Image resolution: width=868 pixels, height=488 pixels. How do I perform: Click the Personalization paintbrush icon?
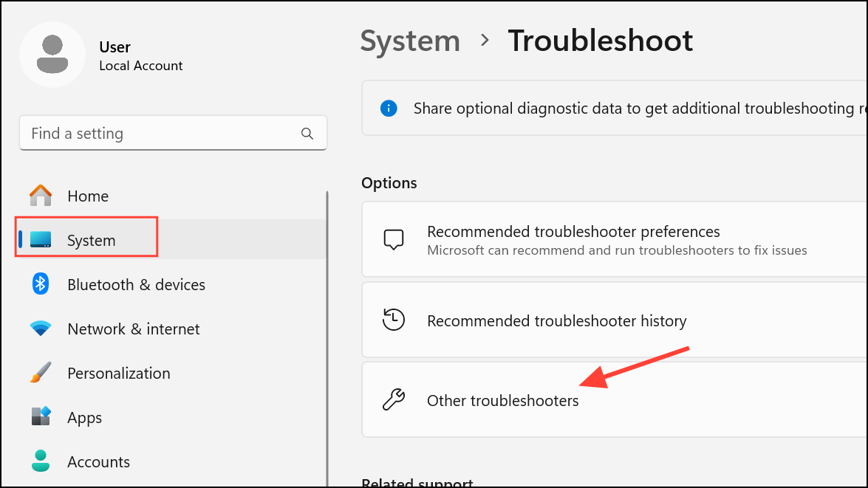click(x=41, y=373)
